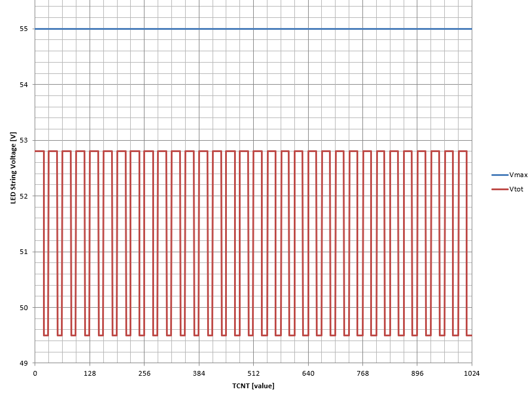The height and width of the screenshot is (393, 532).
Task: Click the Vmax legend label
Action: (x=518, y=175)
